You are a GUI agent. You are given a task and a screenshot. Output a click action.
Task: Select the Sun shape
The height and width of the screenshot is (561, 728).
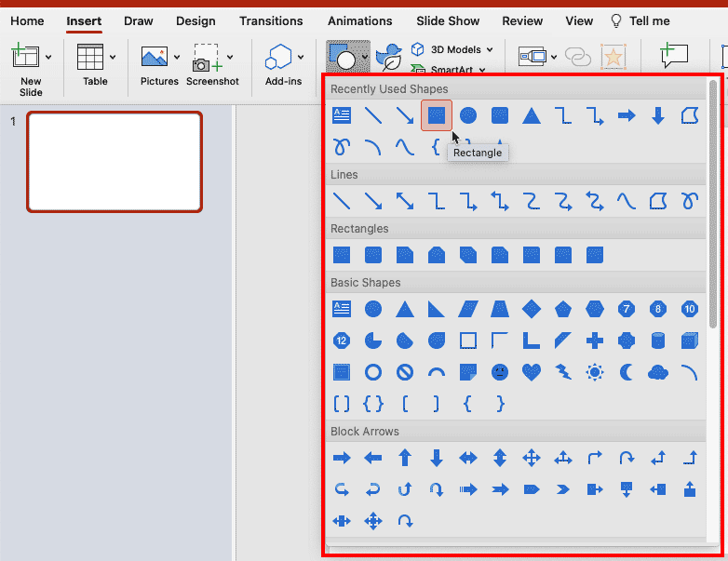(x=595, y=372)
